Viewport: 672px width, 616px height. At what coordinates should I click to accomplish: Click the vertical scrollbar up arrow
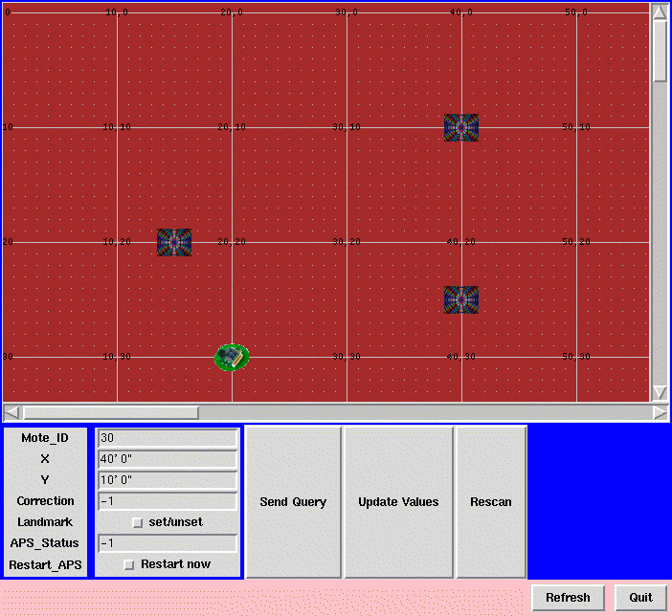click(660, 11)
